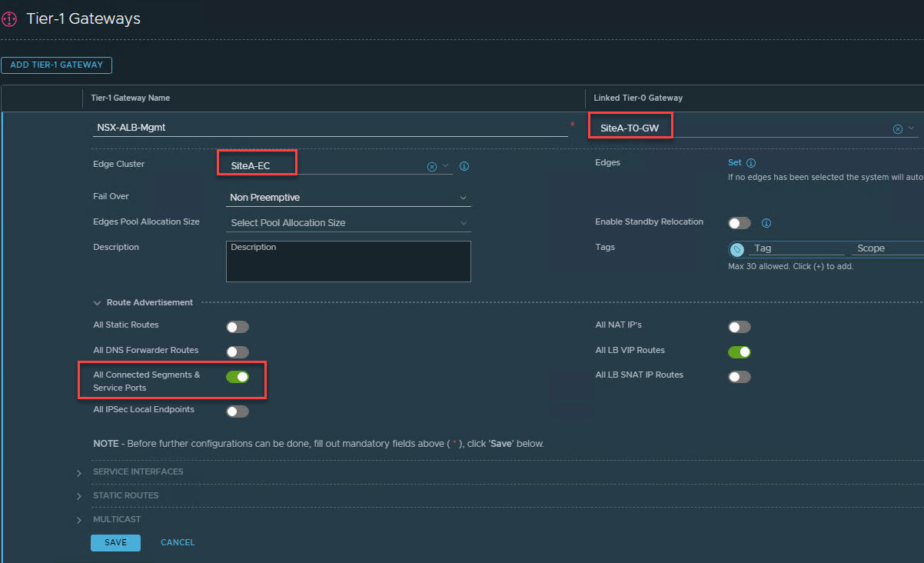The height and width of the screenshot is (563, 924).
Task: Turn off All LB VIP Routes toggle
Action: pyautogui.click(x=739, y=352)
